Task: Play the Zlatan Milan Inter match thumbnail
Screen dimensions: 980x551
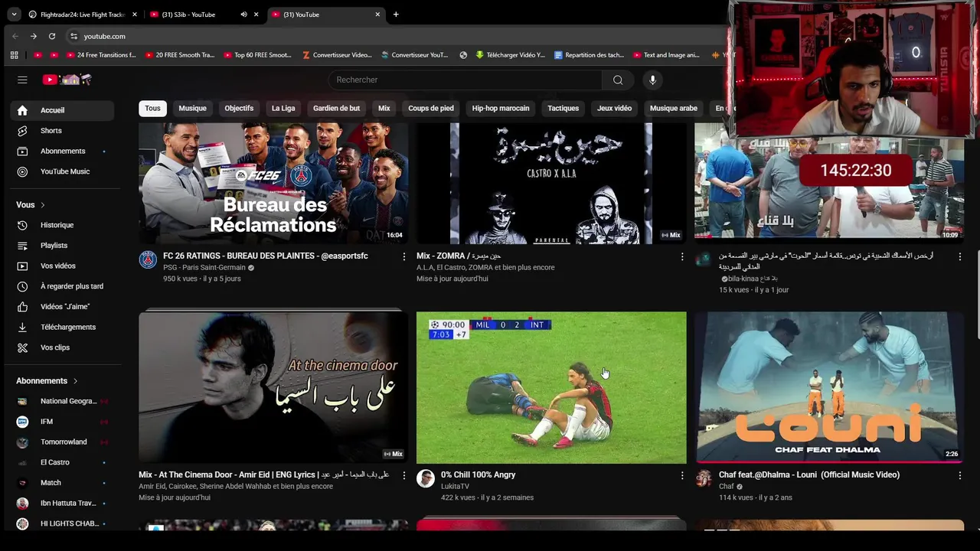Action: tap(551, 387)
